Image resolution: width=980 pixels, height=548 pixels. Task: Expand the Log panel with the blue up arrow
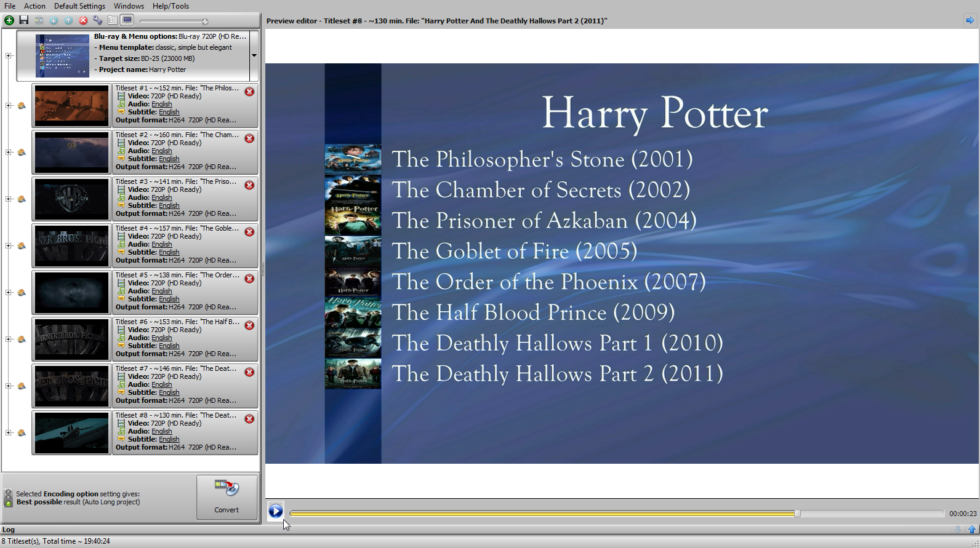coord(972,530)
